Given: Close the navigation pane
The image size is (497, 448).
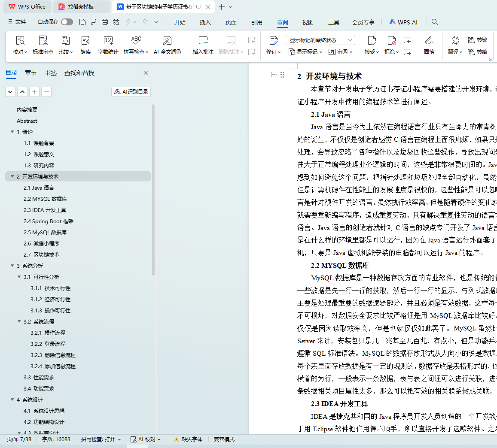Looking at the screenshot, I should click(146, 73).
